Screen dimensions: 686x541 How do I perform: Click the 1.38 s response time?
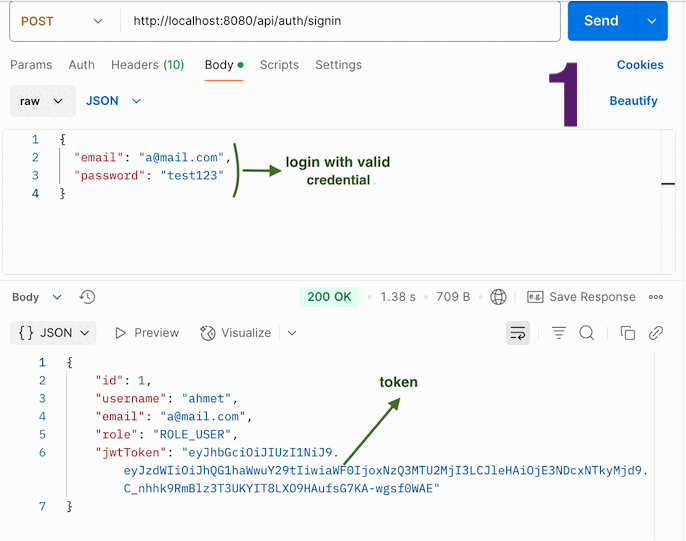[x=398, y=297]
